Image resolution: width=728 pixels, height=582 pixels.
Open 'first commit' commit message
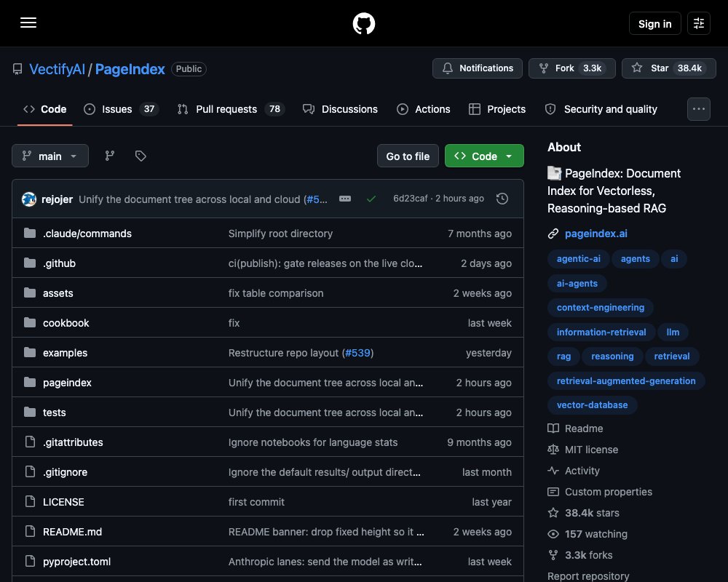[256, 502]
